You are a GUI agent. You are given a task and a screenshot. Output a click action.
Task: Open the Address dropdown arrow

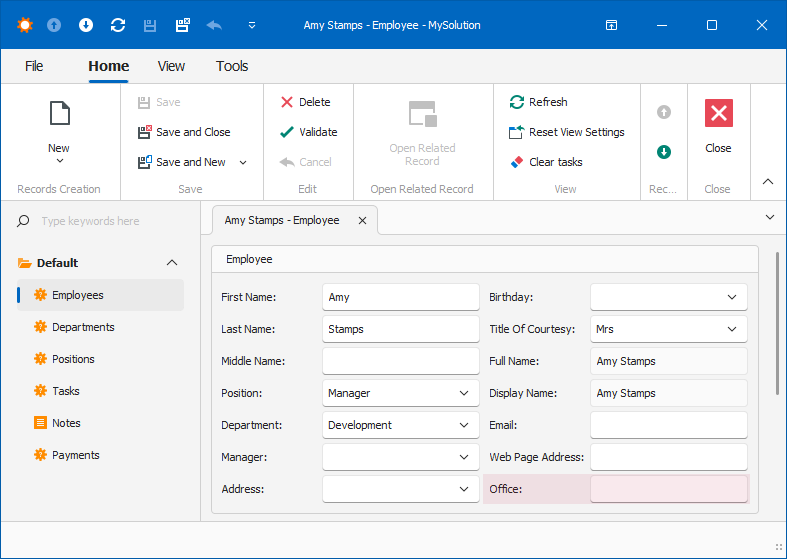point(464,489)
